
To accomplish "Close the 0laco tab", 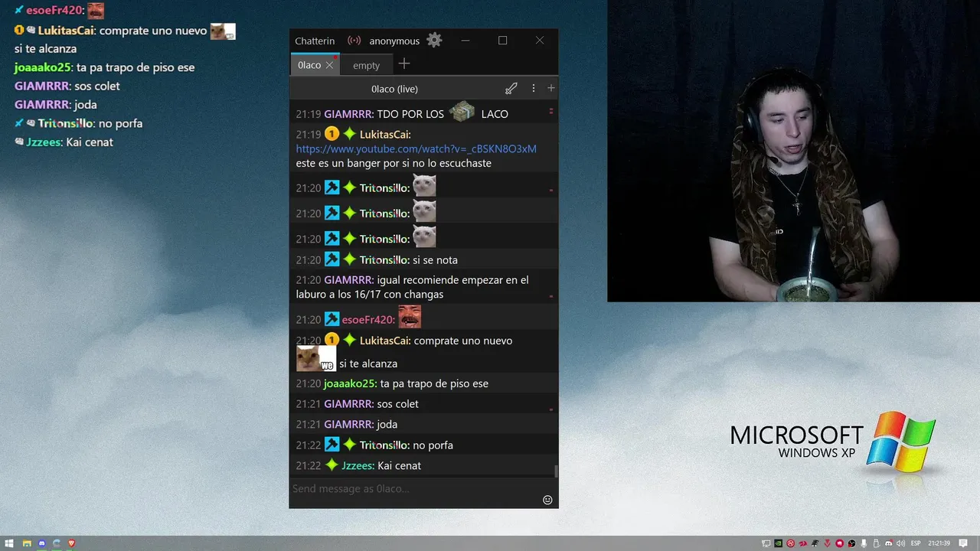I will [x=329, y=65].
